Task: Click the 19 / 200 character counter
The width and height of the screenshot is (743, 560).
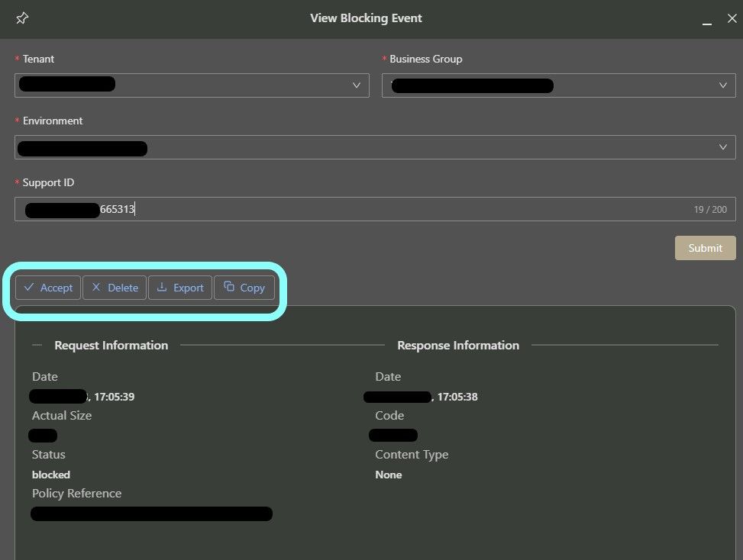Action: [x=709, y=209]
